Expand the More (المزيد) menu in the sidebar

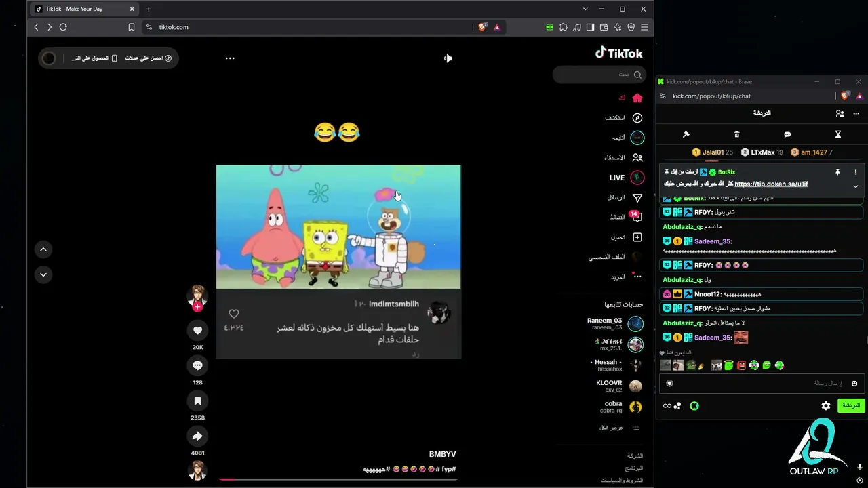point(627,277)
